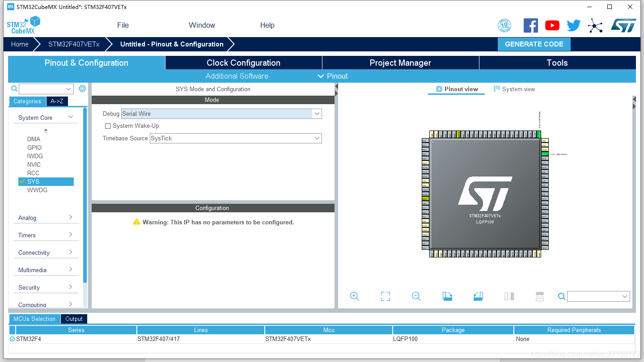The width and height of the screenshot is (644, 362).
Task: Zoom in on the pinout view
Action: 355,296
